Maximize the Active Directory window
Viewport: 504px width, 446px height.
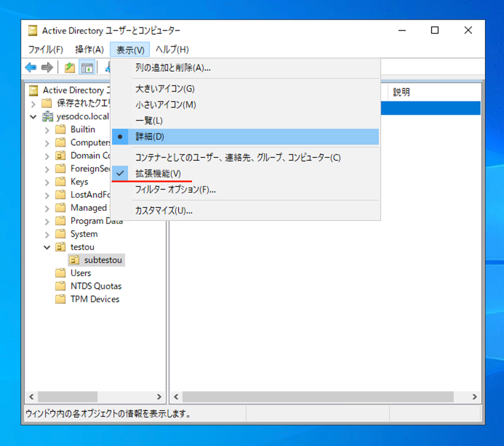click(435, 30)
